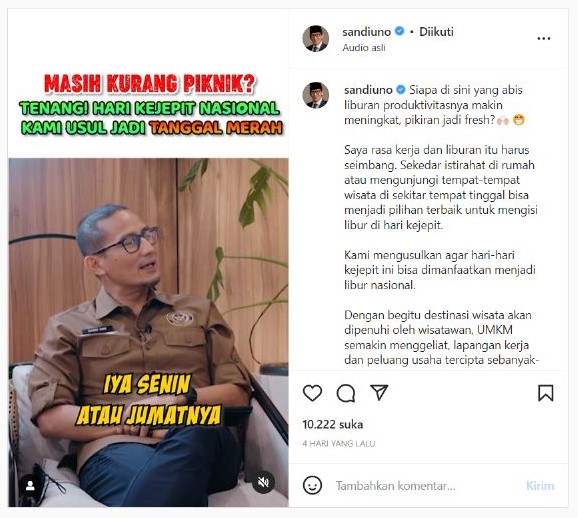The width and height of the screenshot is (578, 518).
Task: Like the post with heart icon
Action: [x=312, y=393]
